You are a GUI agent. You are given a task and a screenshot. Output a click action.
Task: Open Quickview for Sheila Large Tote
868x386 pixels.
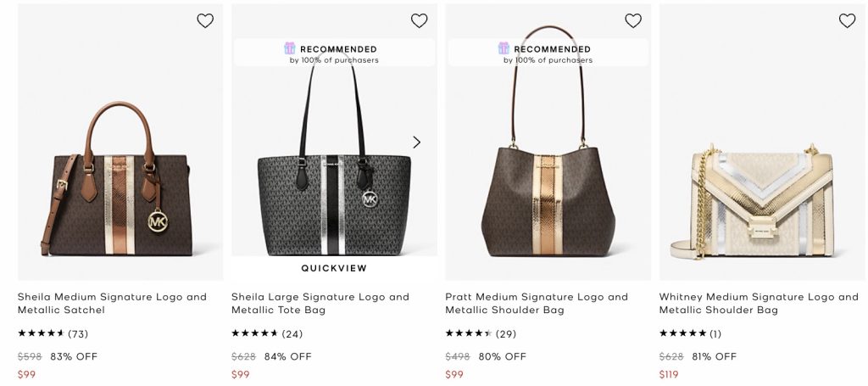[334, 268]
